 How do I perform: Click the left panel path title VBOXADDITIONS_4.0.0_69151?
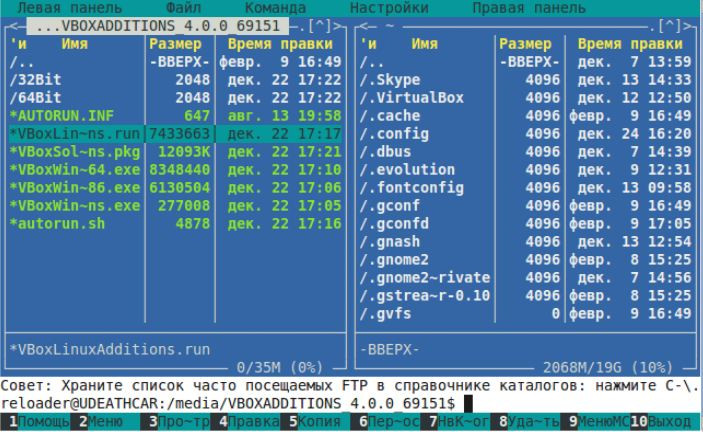pos(157,26)
